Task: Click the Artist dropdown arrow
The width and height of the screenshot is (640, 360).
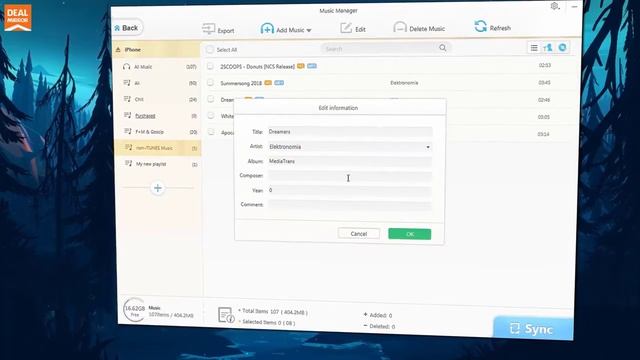Action: (428, 147)
